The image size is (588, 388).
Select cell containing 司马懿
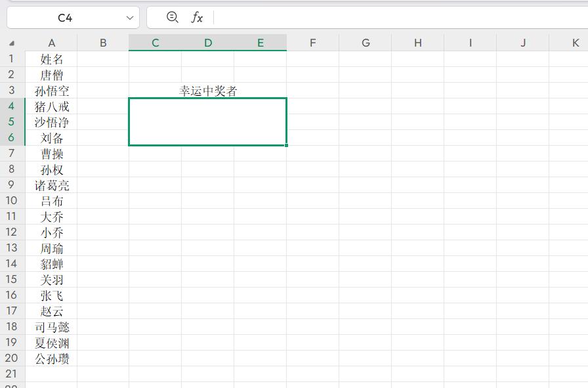(x=52, y=326)
